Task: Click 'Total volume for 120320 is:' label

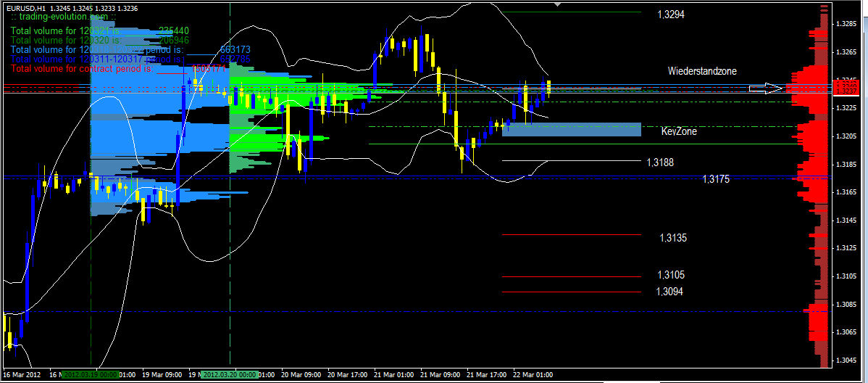Action: point(65,41)
